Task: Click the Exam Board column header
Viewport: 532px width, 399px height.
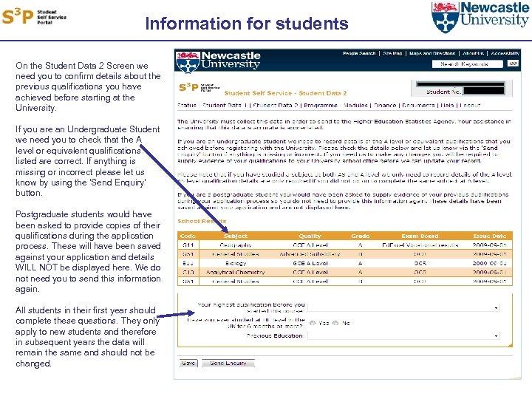Action: pos(420,236)
